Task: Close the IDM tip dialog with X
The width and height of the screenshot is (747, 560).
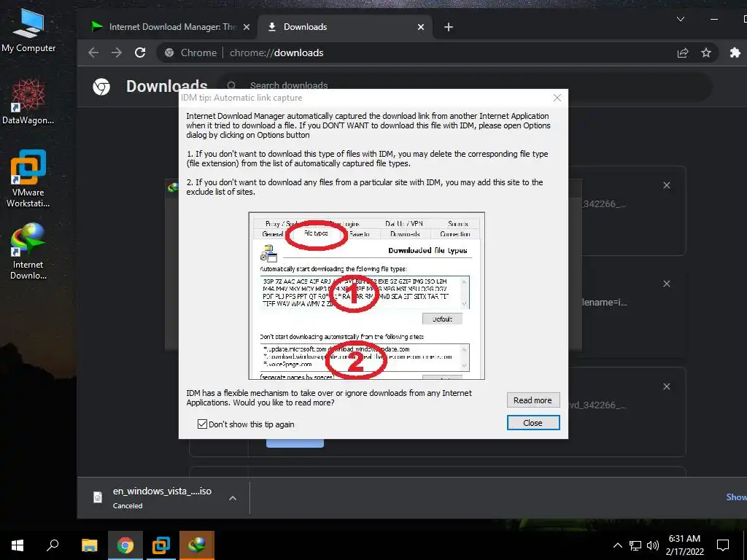Action: [557, 98]
